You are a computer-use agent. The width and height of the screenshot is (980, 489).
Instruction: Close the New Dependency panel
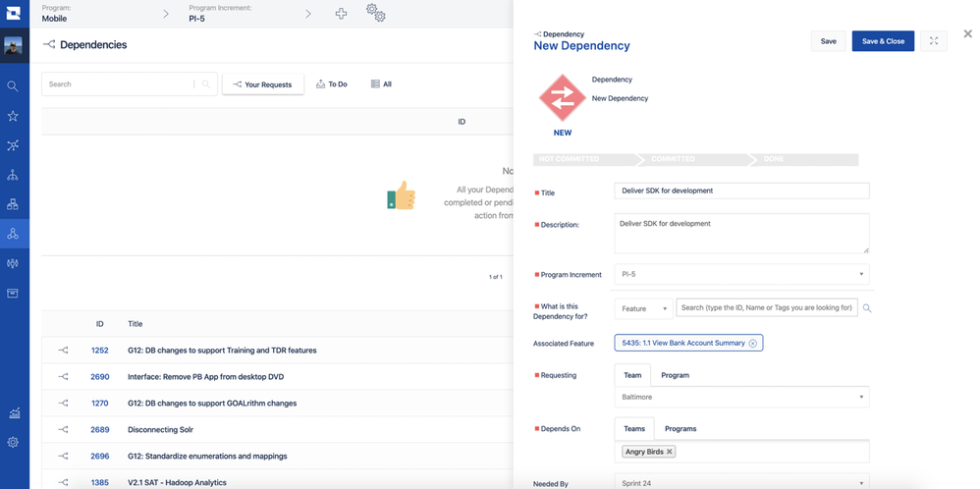(x=967, y=34)
